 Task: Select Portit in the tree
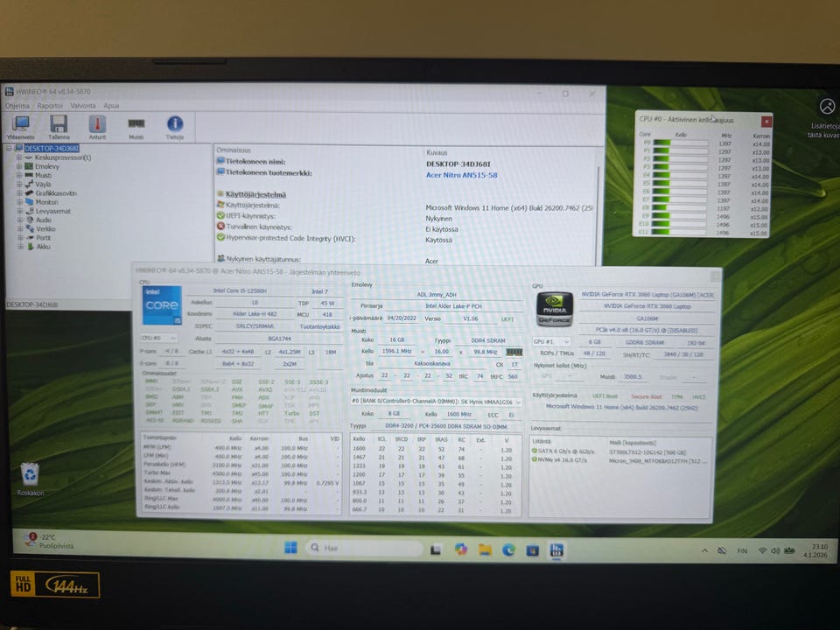(44, 238)
